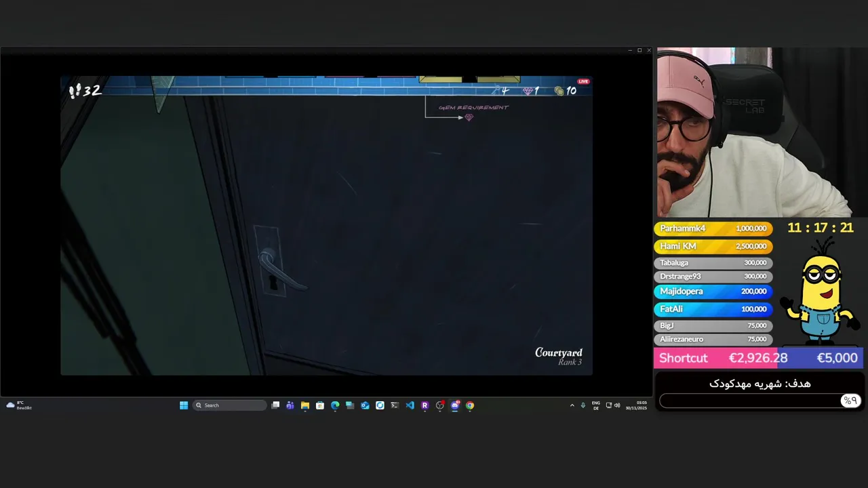Click the %9 progress bar
The width and height of the screenshot is (868, 488).
pos(760,401)
